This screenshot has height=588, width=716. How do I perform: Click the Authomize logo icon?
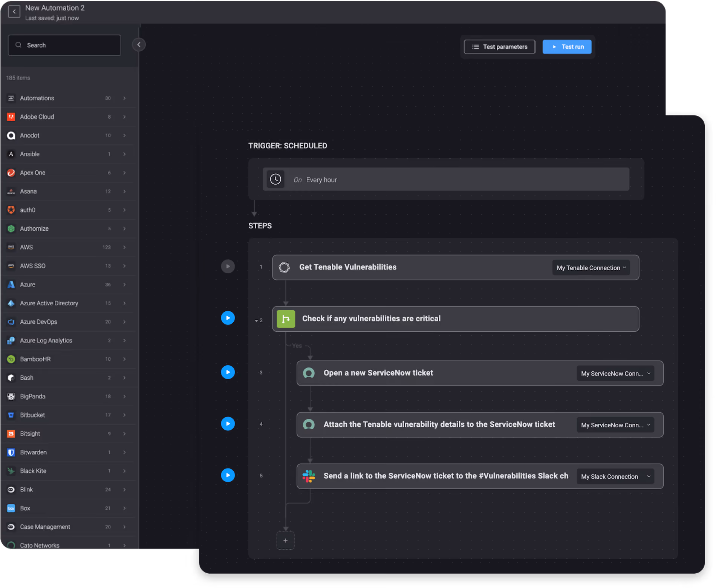point(11,229)
